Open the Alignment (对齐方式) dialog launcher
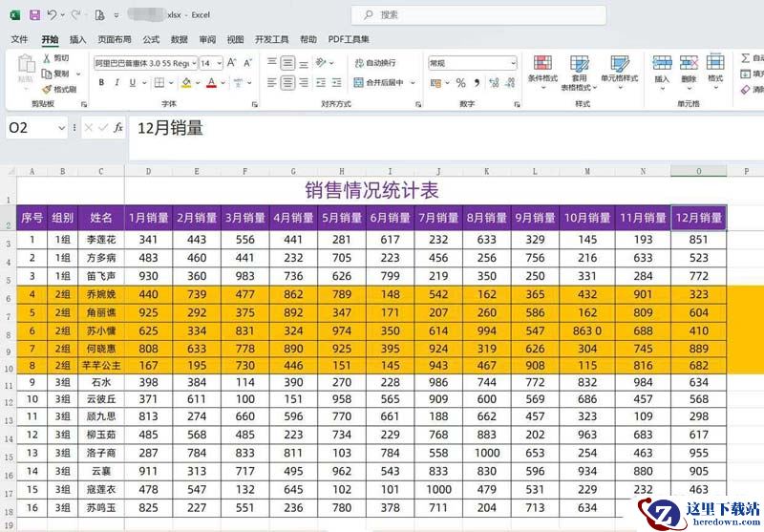The width and height of the screenshot is (764, 532). [x=418, y=104]
